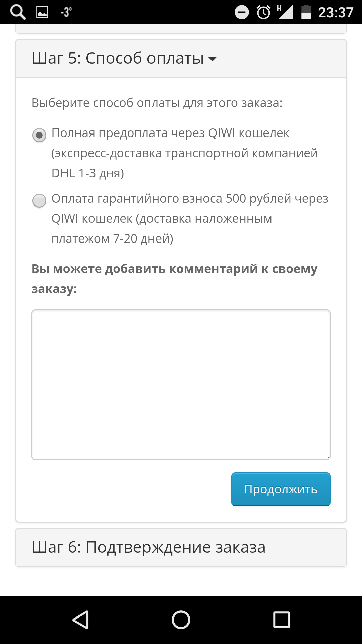Click the Продолжить button
The width and height of the screenshot is (362, 644).
[x=281, y=489]
